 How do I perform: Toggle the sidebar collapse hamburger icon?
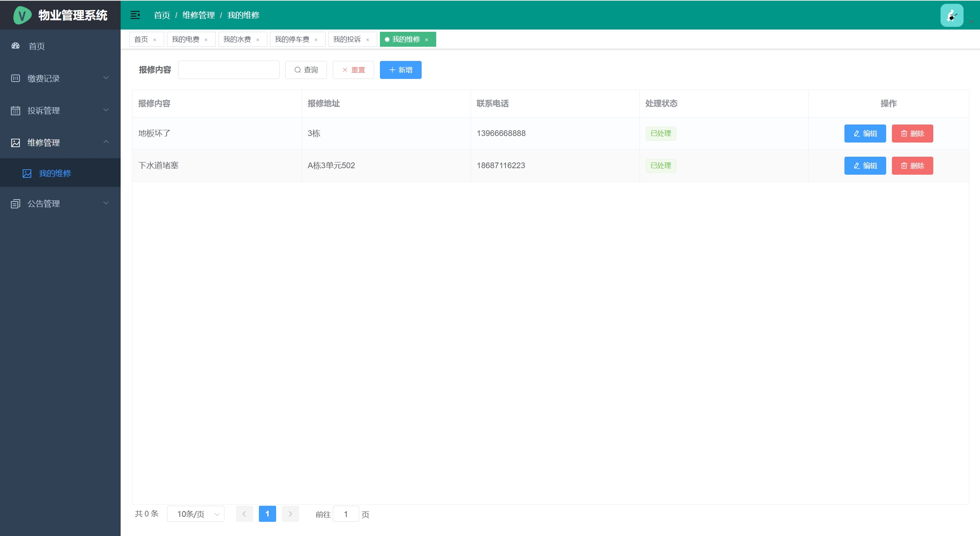tap(135, 15)
